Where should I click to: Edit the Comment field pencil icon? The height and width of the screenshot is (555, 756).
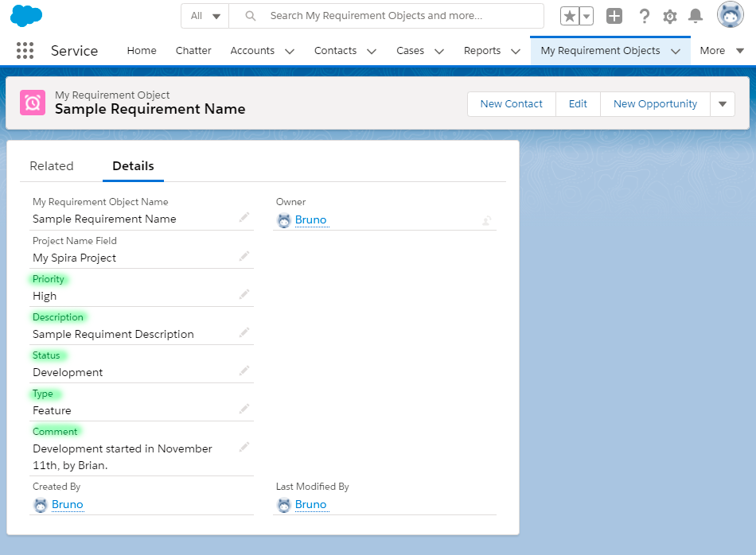pos(244,447)
